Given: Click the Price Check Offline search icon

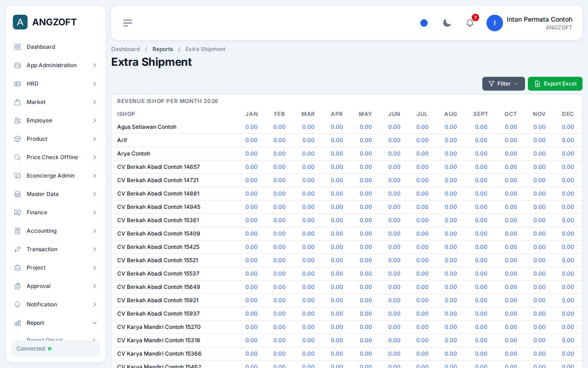Looking at the screenshot, I should point(17,157).
